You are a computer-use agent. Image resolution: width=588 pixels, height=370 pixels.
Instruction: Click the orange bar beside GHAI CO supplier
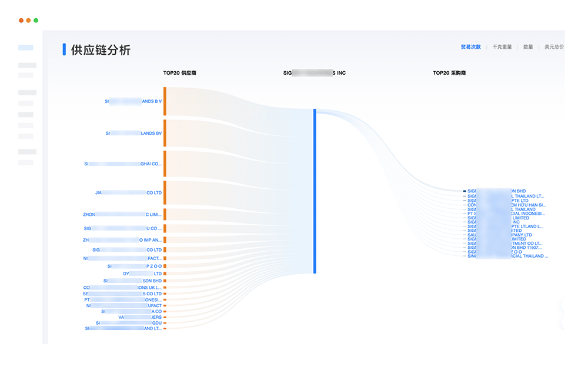pos(165,164)
